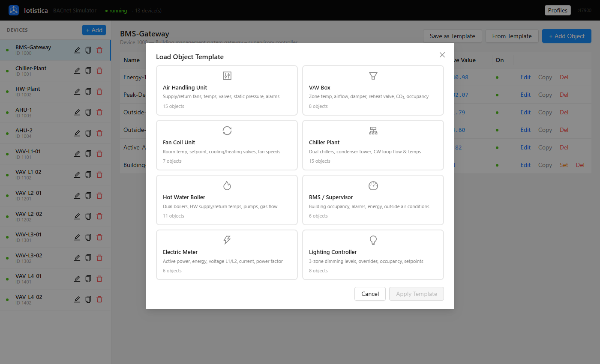Open the VAV-L4-02 device row
This screenshot has height=364, width=600.
click(x=55, y=300)
